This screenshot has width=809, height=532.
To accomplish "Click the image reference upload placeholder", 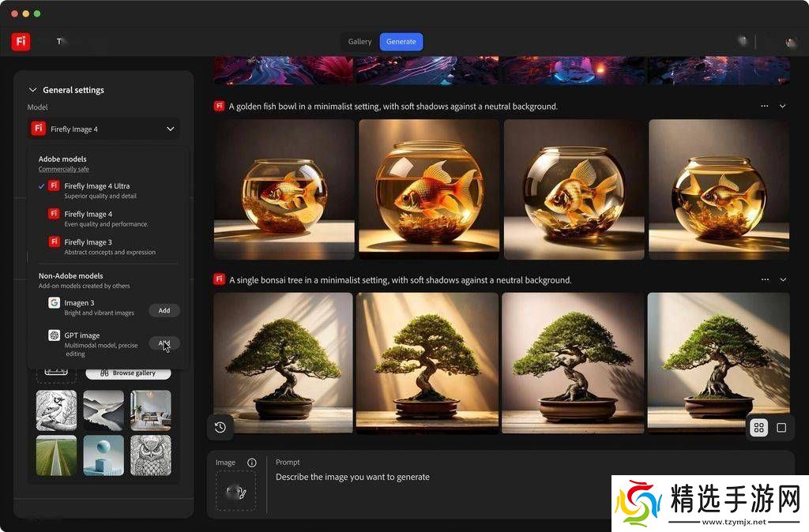I will tap(235, 491).
